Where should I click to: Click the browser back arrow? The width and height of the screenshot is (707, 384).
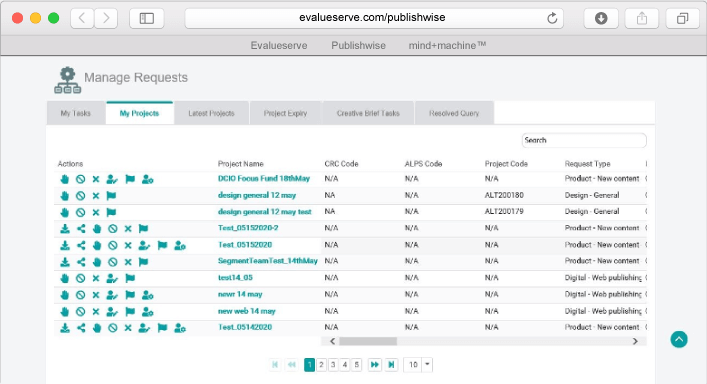(82, 18)
